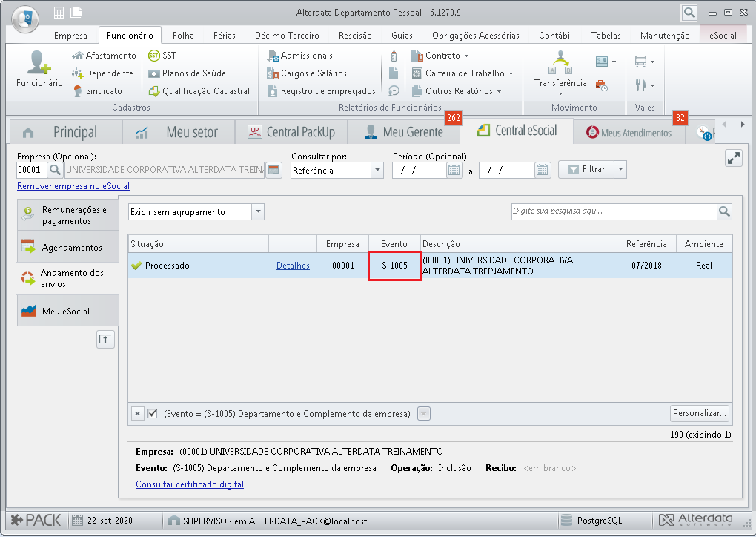756x537 pixels.
Task: Open Dependente registration
Action: 102,73
